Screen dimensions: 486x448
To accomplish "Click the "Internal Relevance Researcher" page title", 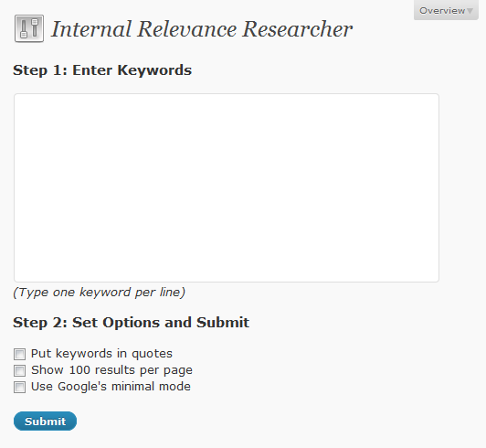I will pyautogui.click(x=202, y=29).
